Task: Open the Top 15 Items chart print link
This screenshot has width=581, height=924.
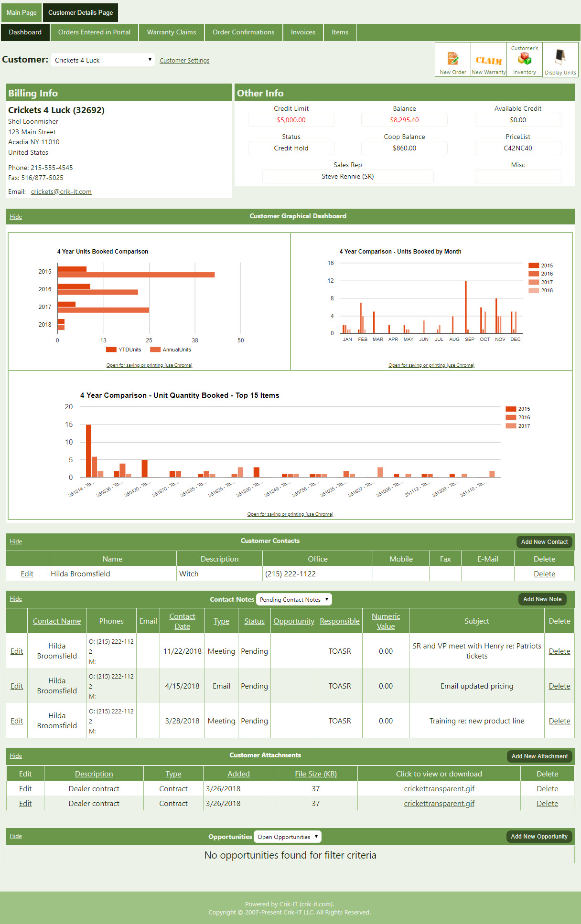Action: coord(290,514)
